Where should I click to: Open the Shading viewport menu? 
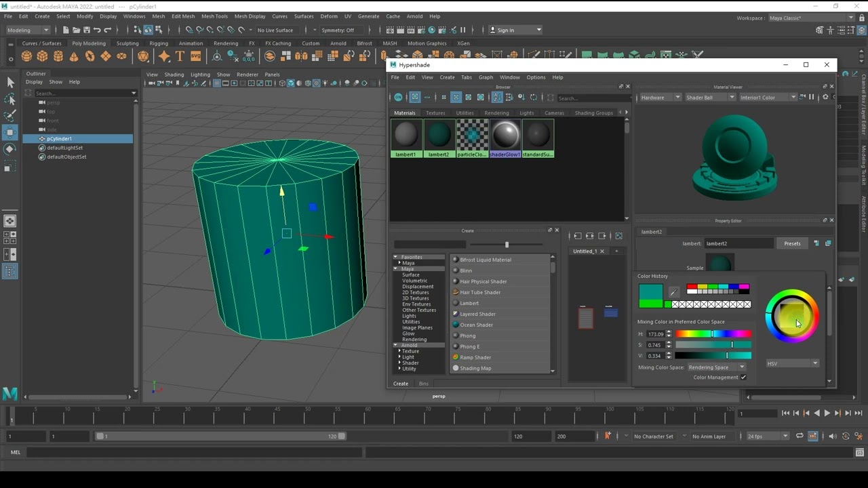click(174, 75)
